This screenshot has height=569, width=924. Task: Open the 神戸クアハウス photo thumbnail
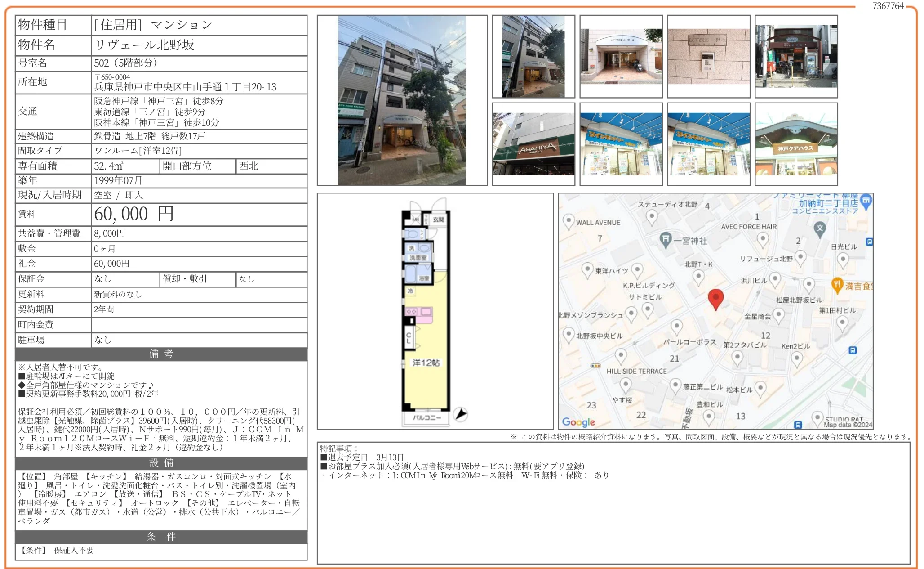796,144
